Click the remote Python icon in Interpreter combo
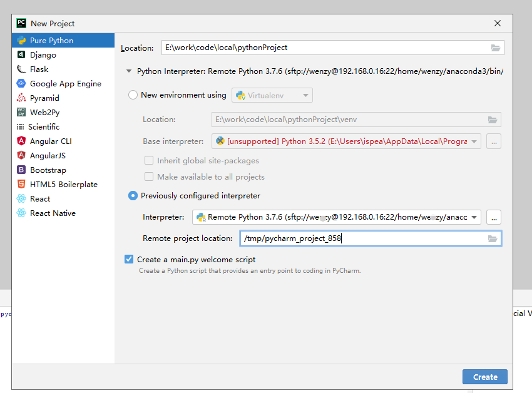The height and width of the screenshot is (393, 532). tap(201, 217)
